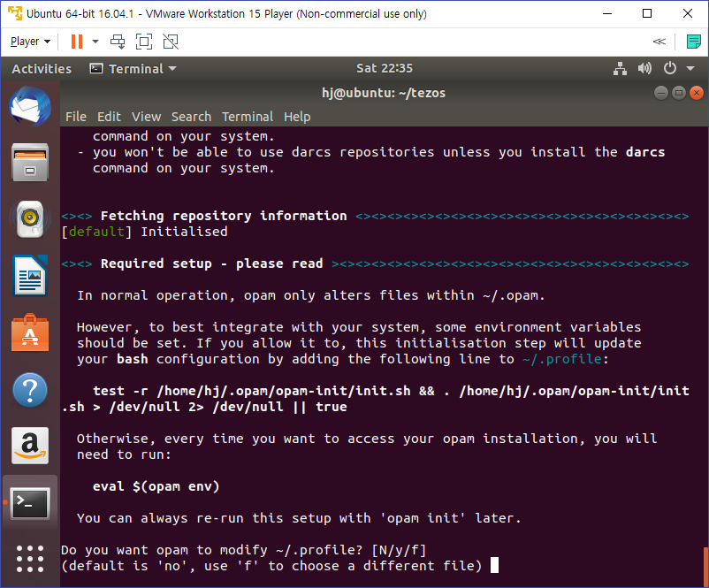Screen dimensions: 709x588
Task: Open the File menu in Terminal
Action: [x=76, y=117]
